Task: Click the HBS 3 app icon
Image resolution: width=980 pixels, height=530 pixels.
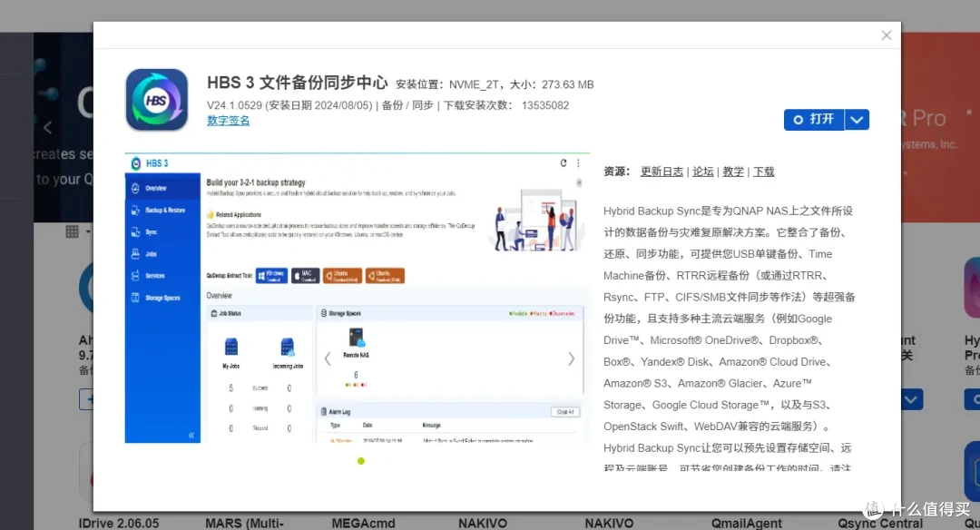Action: coord(157,100)
